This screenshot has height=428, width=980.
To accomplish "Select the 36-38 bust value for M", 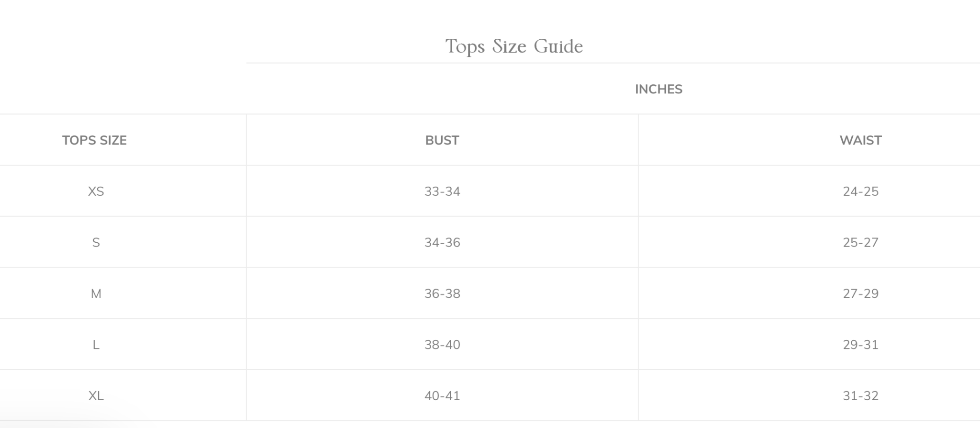I will click(442, 293).
